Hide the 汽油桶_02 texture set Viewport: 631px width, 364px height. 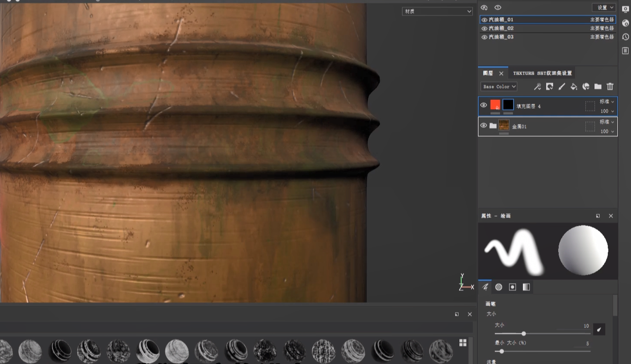click(x=484, y=28)
